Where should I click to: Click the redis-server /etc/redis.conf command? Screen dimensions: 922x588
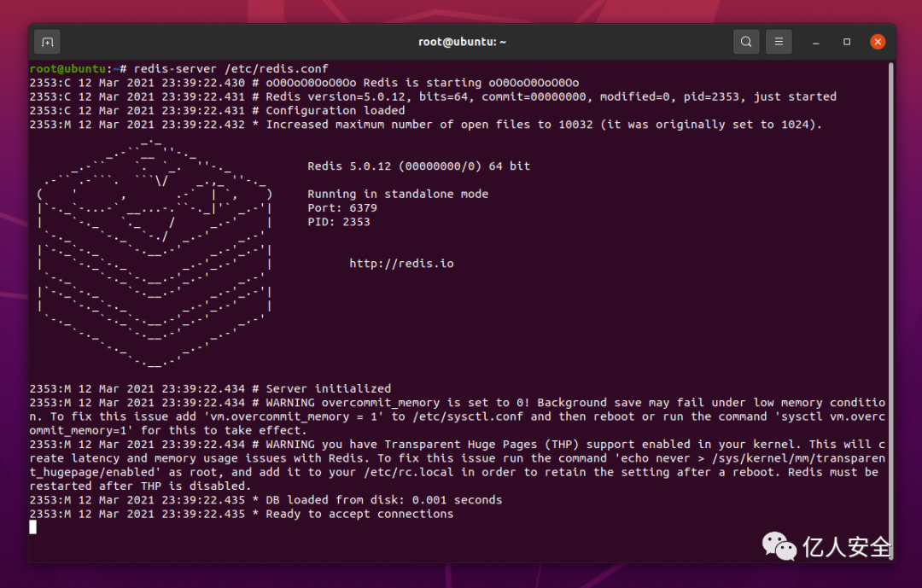[231, 69]
